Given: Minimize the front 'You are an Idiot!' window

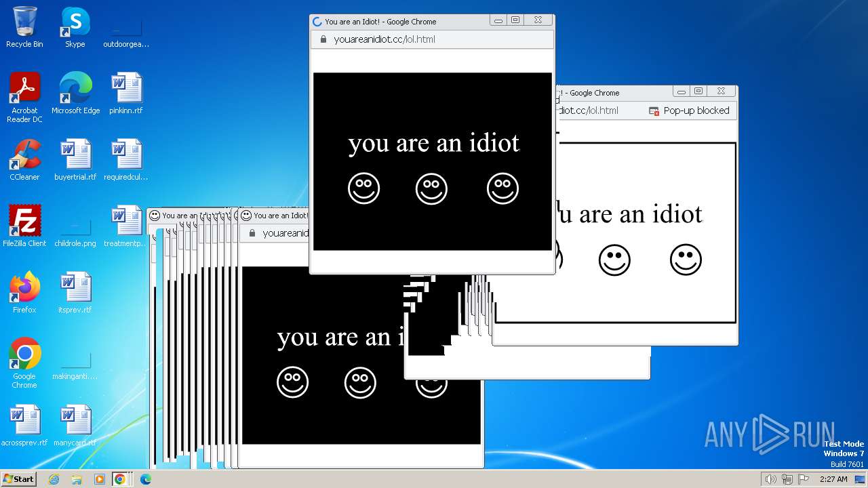Looking at the screenshot, I should pyautogui.click(x=498, y=21).
